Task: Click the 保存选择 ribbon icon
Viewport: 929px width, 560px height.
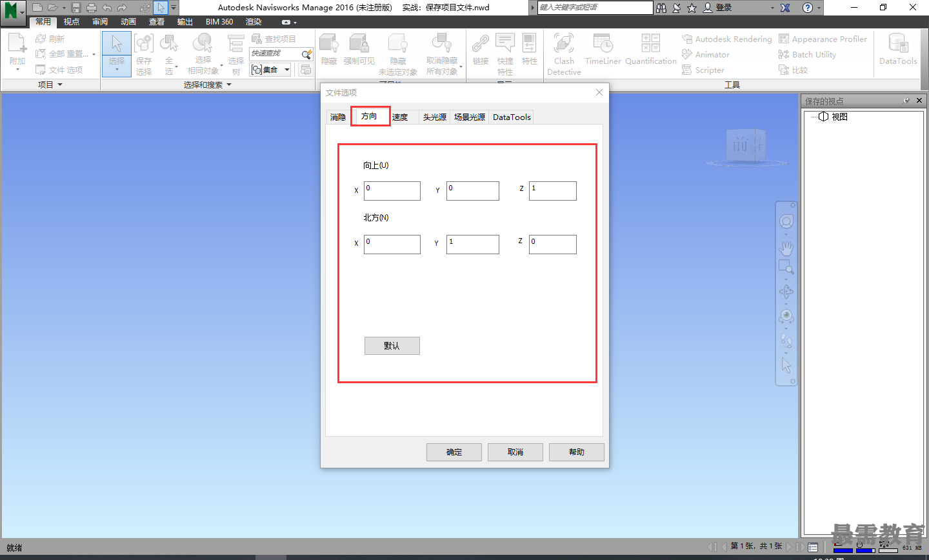Action: click(x=144, y=54)
